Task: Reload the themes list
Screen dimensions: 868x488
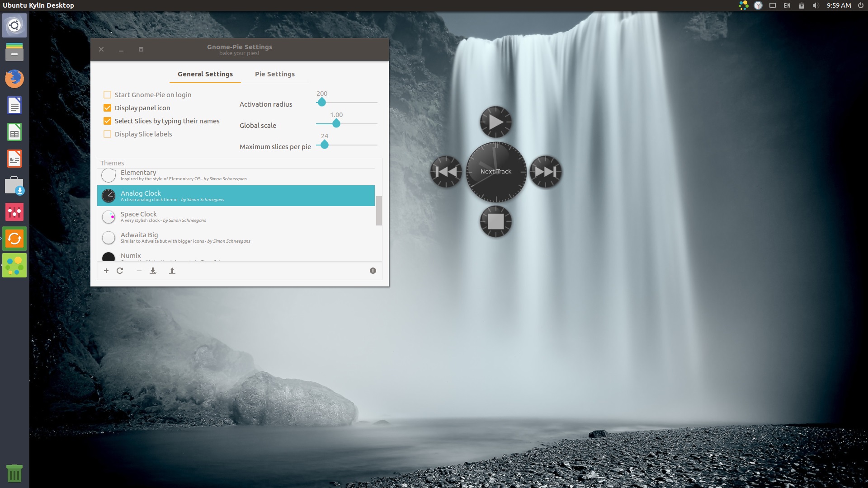Action: click(120, 271)
